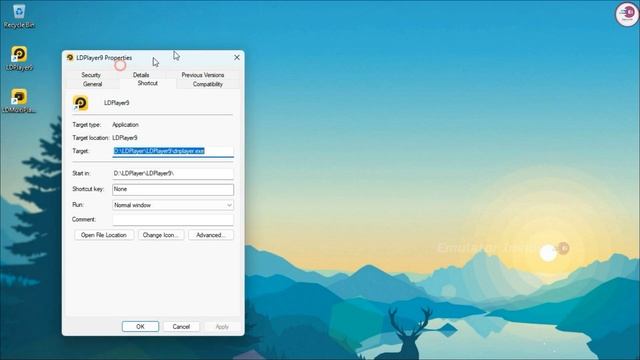
Task: Open the Advanced shortcut settings
Action: 211,235
